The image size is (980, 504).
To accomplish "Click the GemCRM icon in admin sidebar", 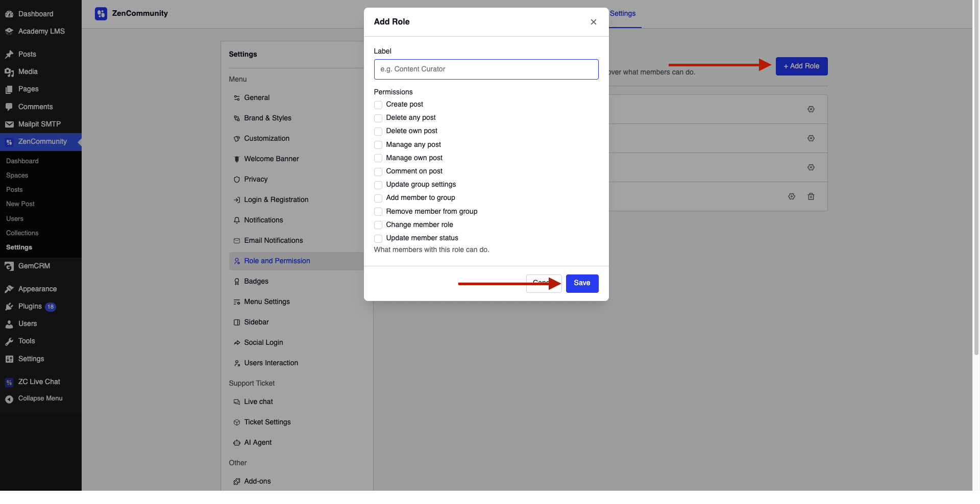I will (9, 266).
